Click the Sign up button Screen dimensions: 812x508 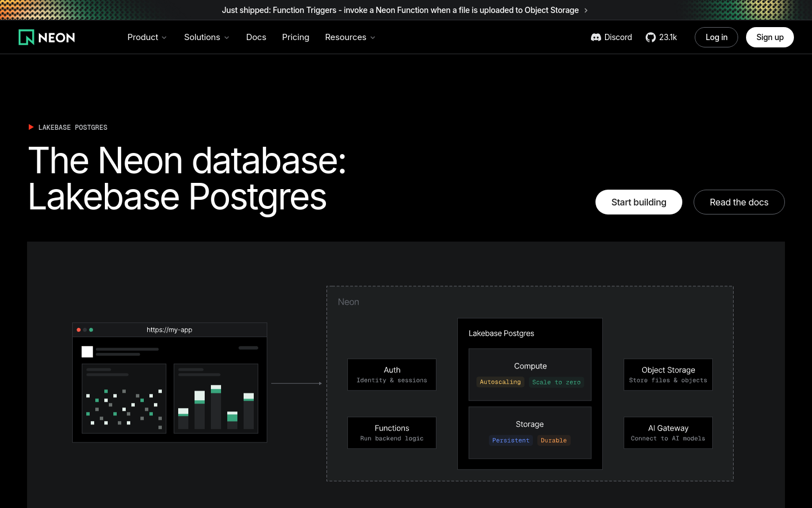[x=770, y=37]
